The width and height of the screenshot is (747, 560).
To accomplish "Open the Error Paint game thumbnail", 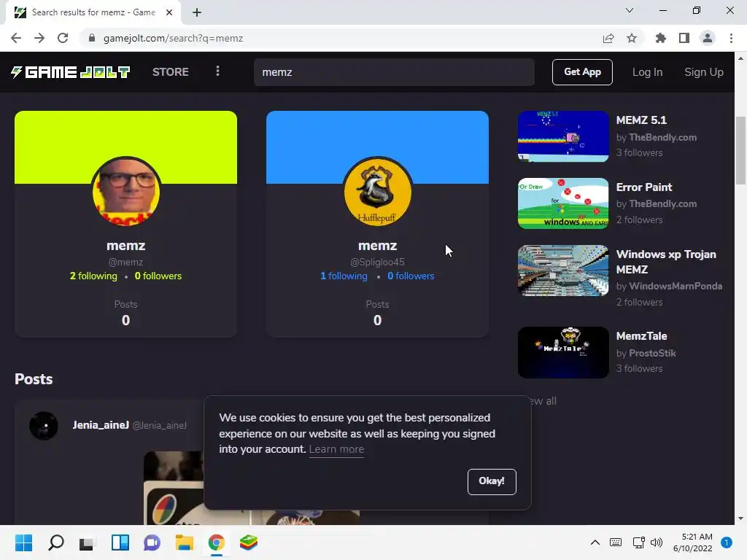I will pos(563,203).
